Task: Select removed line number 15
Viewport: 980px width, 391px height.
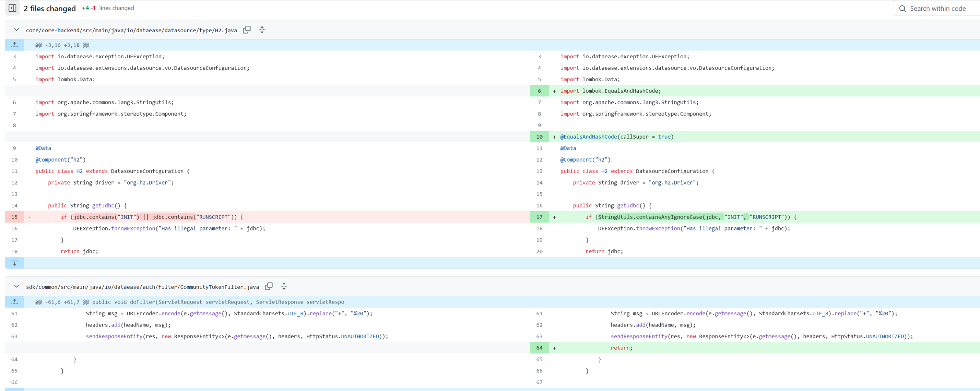Action: coord(14,217)
